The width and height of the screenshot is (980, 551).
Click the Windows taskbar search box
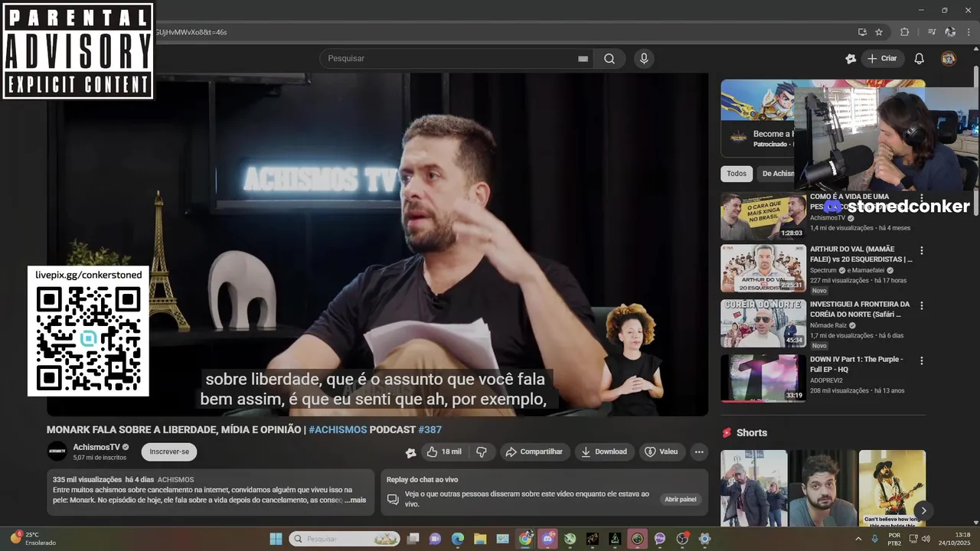[345, 539]
